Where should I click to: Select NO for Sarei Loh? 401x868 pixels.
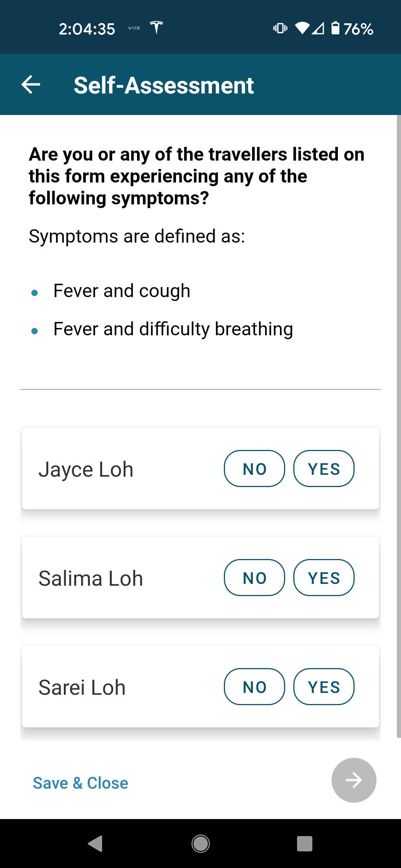point(254,687)
